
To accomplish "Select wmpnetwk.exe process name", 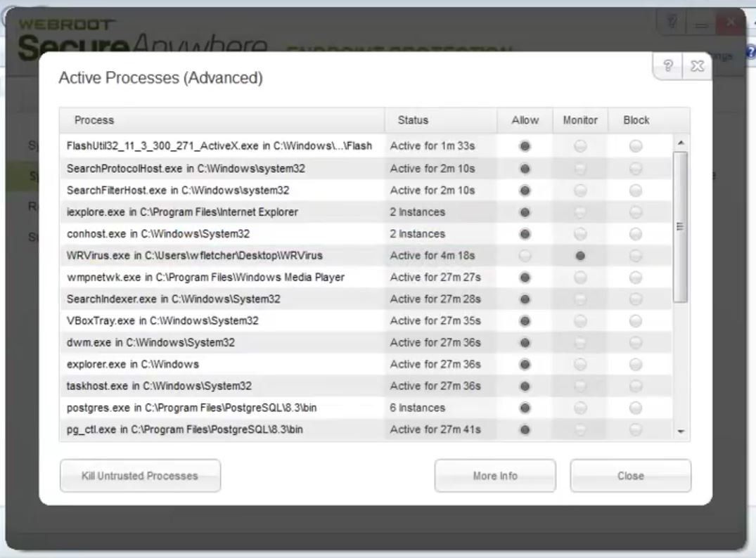I will (205, 278).
